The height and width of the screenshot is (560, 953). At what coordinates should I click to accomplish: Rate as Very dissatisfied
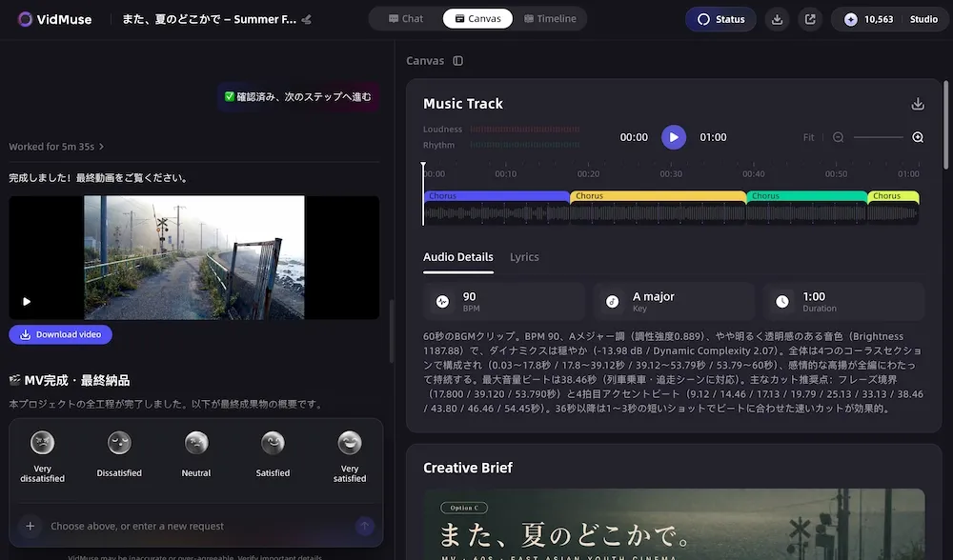pyautogui.click(x=43, y=455)
